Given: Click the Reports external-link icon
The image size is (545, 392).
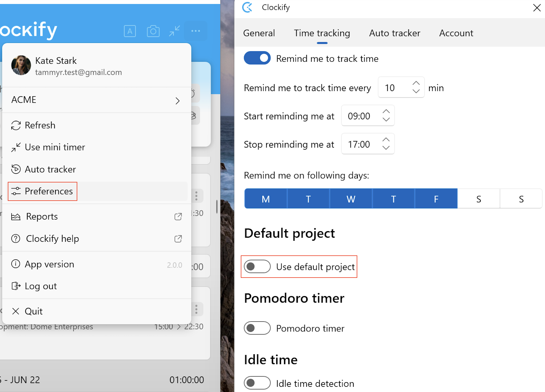Looking at the screenshot, I should click(178, 216).
